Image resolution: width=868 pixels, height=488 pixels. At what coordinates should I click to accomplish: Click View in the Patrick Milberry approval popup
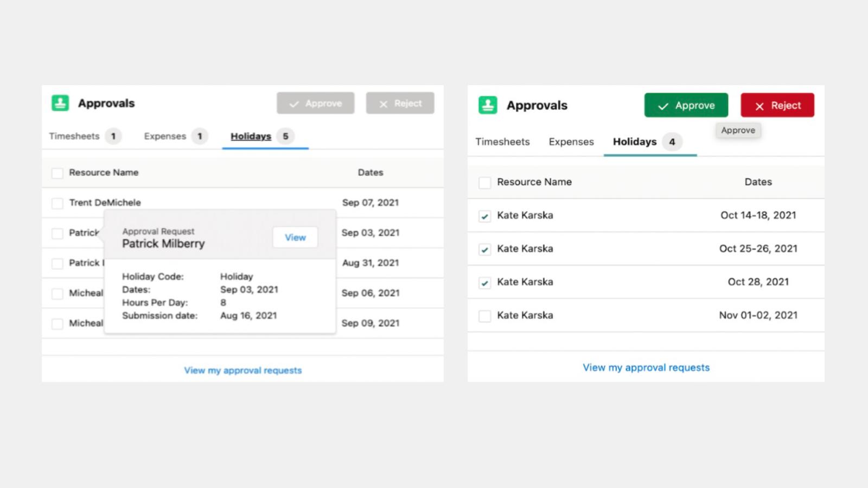[x=295, y=237]
